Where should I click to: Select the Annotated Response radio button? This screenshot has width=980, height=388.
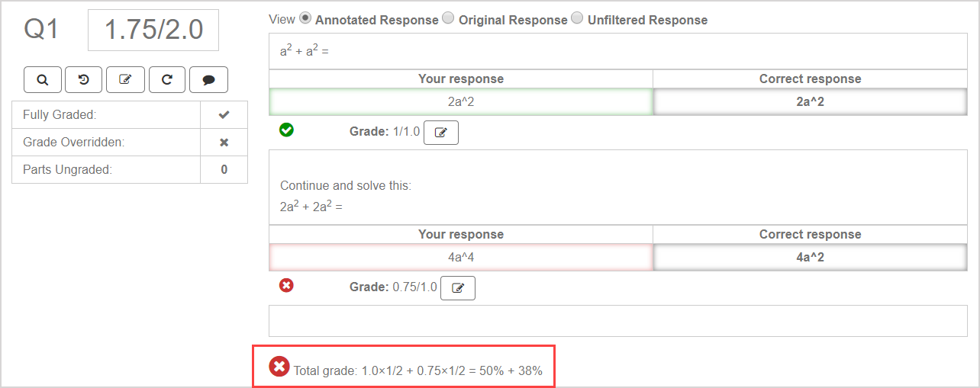pos(305,18)
